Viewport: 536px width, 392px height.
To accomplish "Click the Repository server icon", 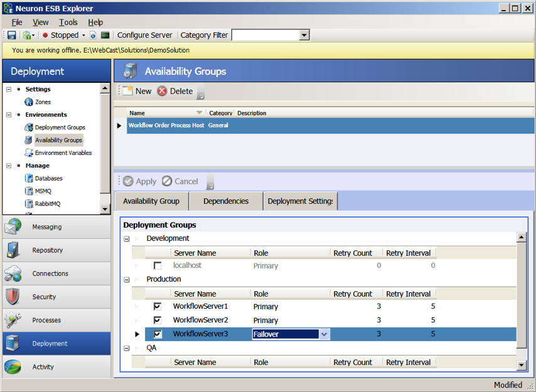I will (13, 250).
